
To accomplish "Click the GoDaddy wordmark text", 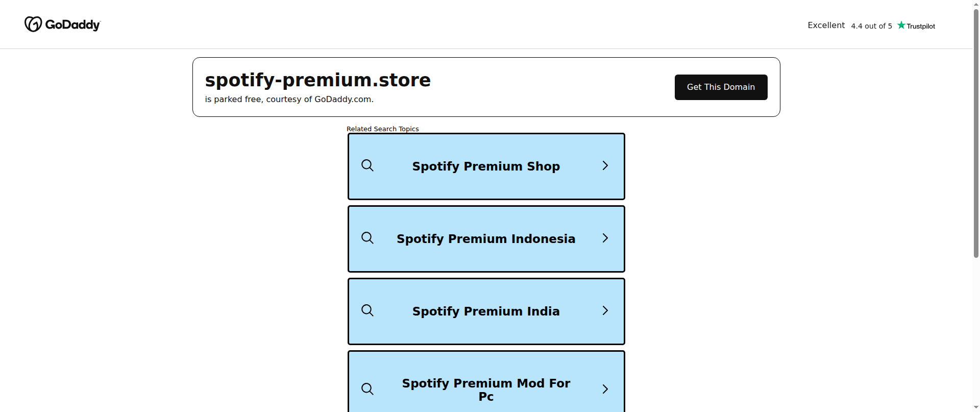I will 73,25.
